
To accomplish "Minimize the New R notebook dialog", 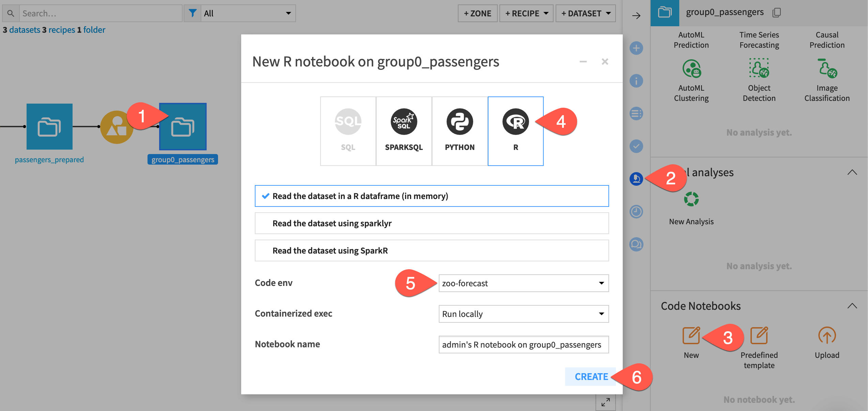I will 583,62.
